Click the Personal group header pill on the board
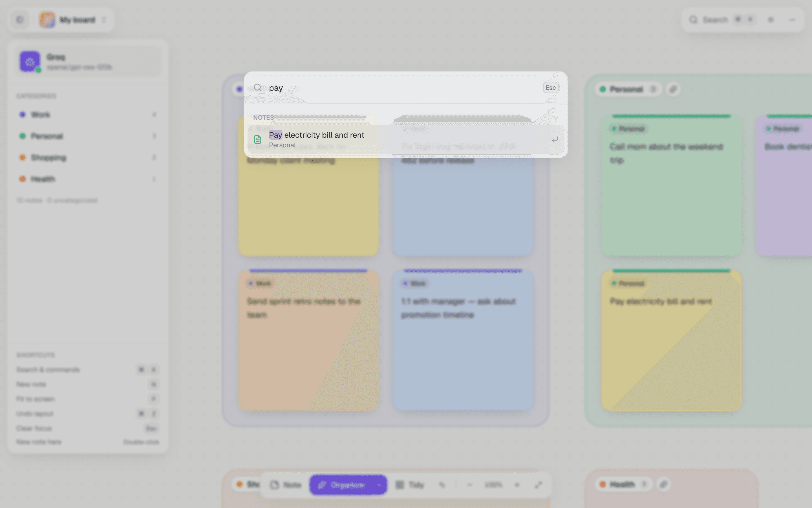This screenshot has height=508, width=812. pyautogui.click(x=628, y=89)
